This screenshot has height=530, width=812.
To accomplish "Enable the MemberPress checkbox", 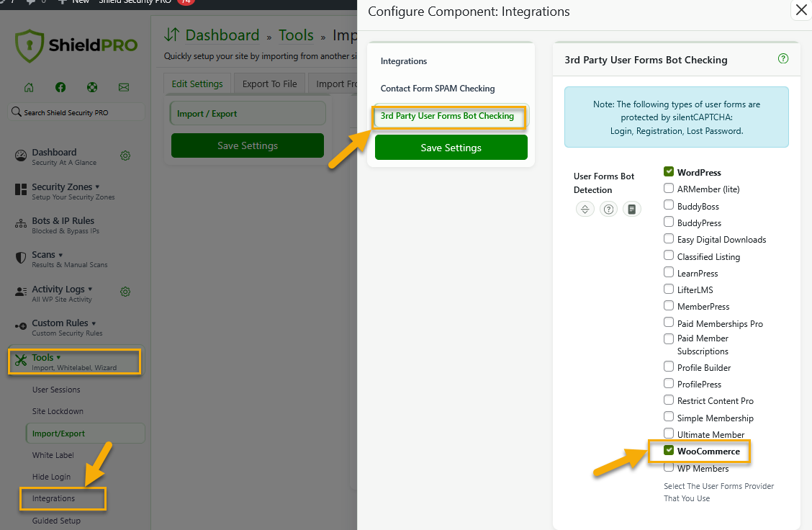I will pos(669,306).
